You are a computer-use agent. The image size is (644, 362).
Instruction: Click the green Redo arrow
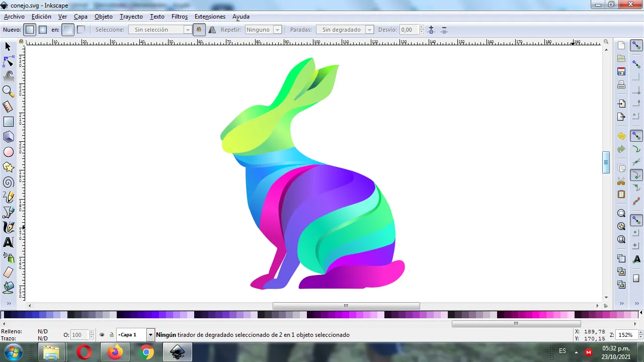click(x=621, y=149)
